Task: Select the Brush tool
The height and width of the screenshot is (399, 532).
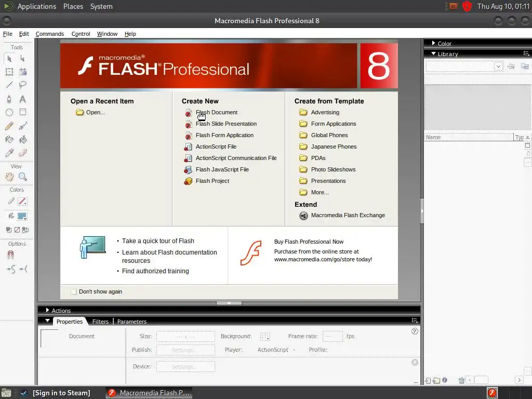Action: (x=22, y=126)
